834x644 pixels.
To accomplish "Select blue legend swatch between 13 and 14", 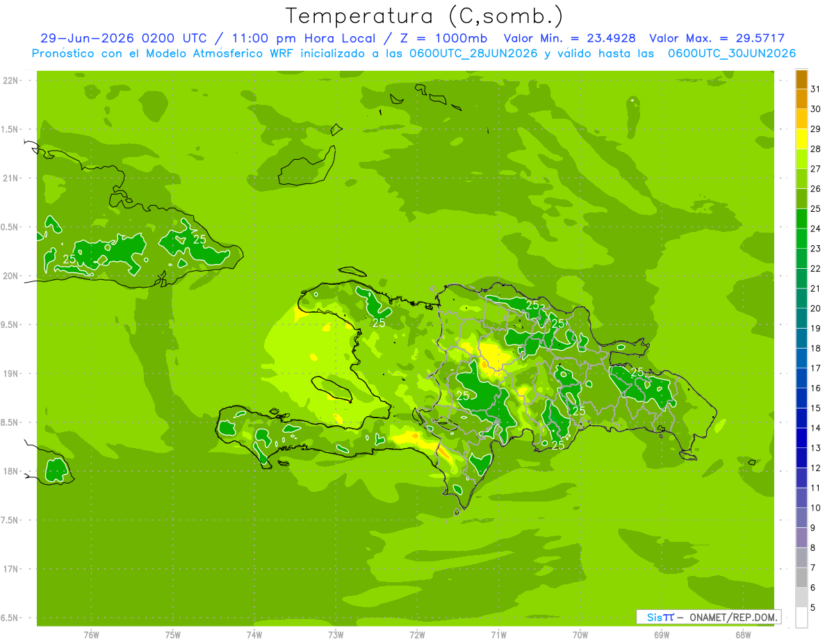I will tap(801, 438).
